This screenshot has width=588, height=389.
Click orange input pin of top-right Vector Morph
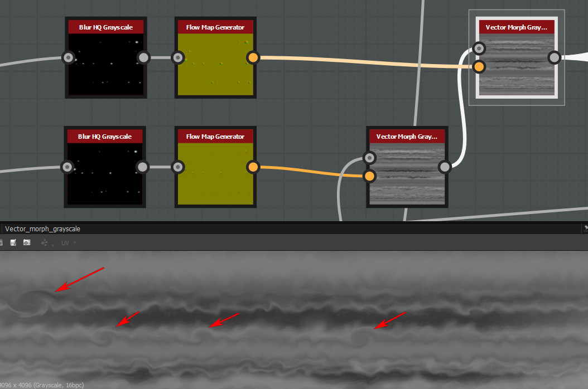479,67
